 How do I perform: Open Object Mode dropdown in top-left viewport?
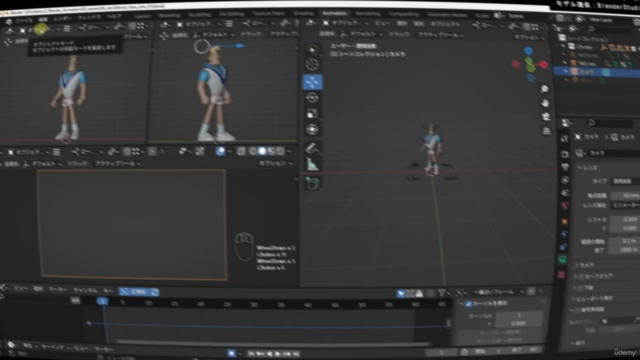tap(40, 30)
